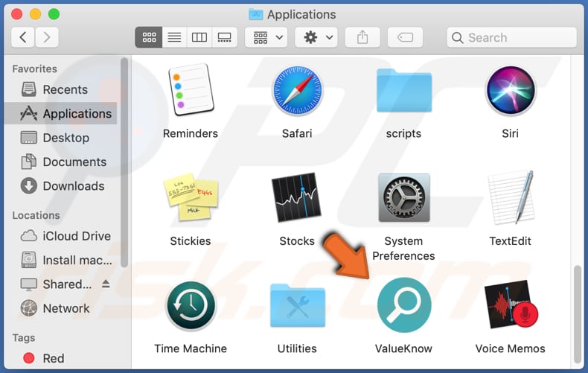Launch the Safari compass icon
Image resolution: width=588 pixels, height=373 pixels.
tap(297, 90)
